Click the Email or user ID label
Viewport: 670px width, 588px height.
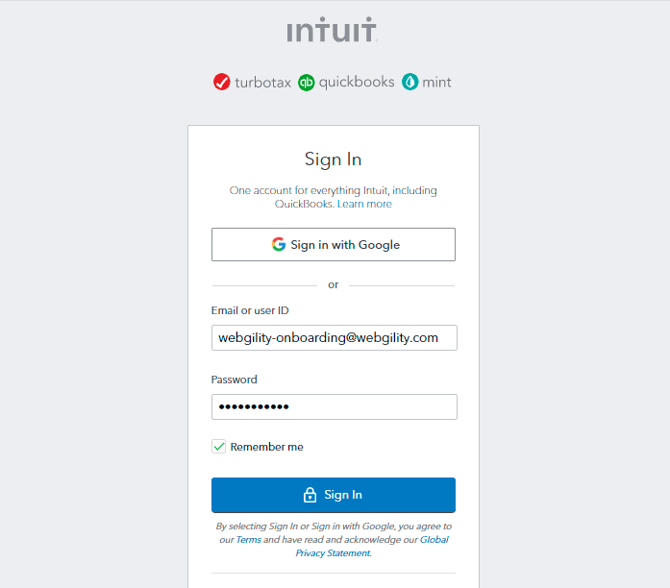pos(250,311)
